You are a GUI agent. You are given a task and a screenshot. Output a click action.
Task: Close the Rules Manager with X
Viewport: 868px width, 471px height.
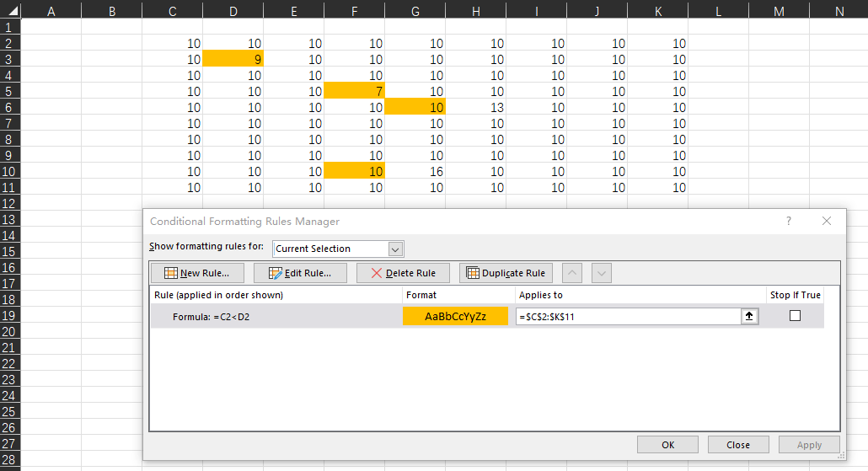pos(827,221)
